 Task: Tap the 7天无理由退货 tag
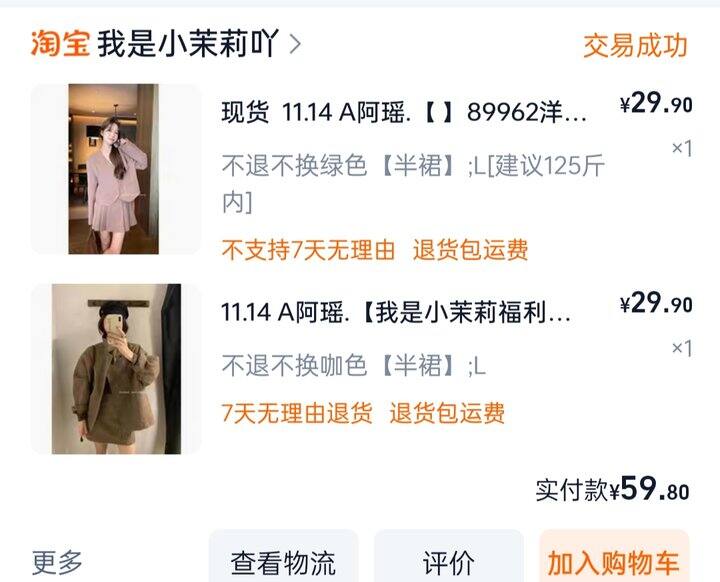point(297,412)
